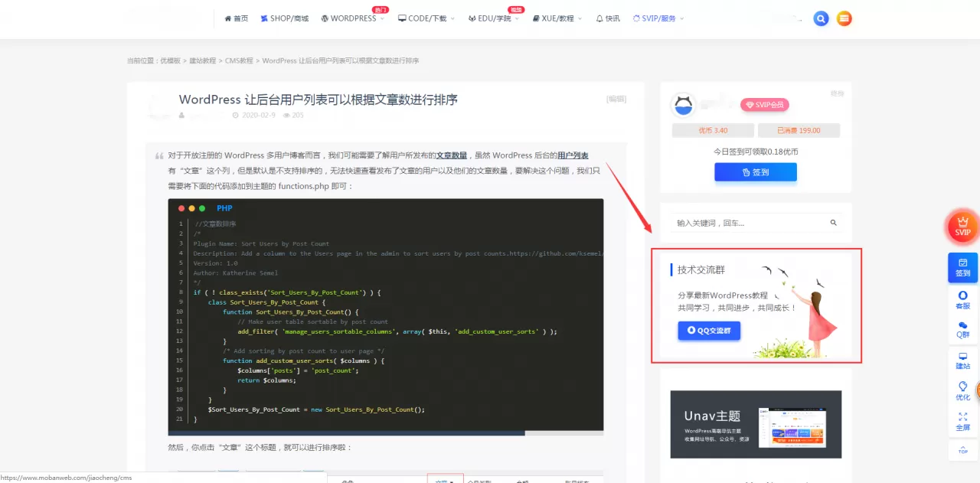
Task: Toggle the 全屏 fullscreen sidebar icon
Action: pos(962,419)
